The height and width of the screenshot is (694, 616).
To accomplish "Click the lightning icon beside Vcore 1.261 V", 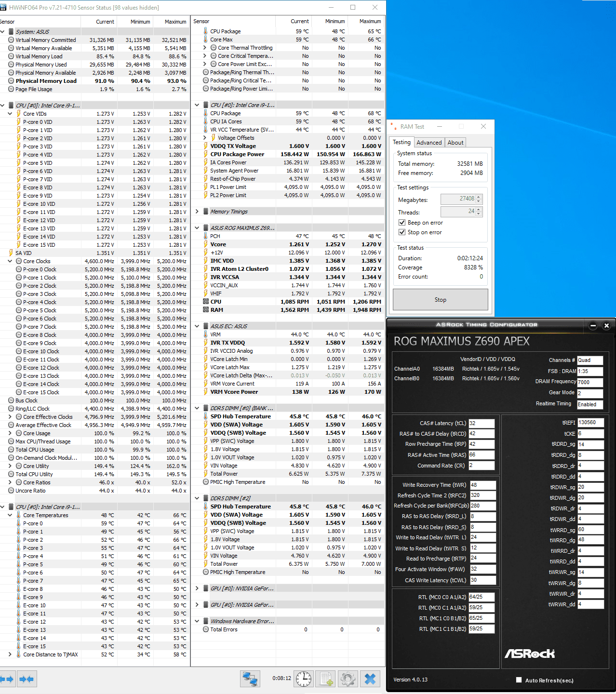I will point(206,244).
